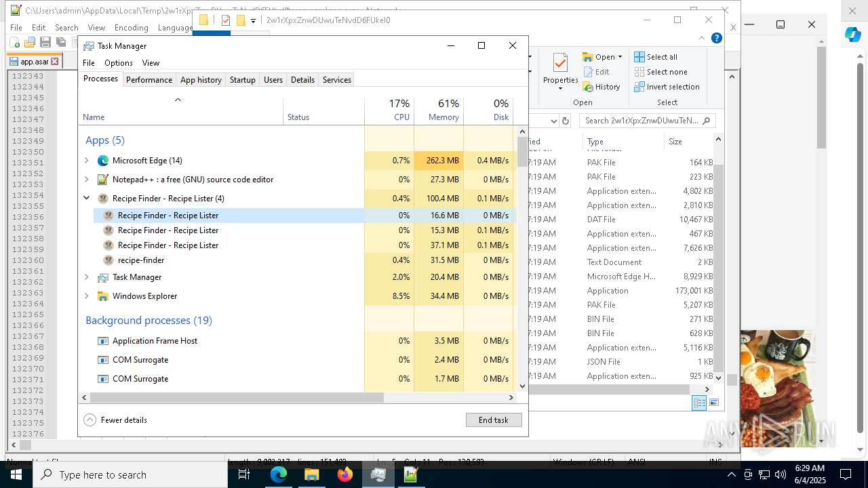This screenshot has width=868, height=488.
Task: Open Microsoft Edge from taskbar
Action: coord(279,474)
